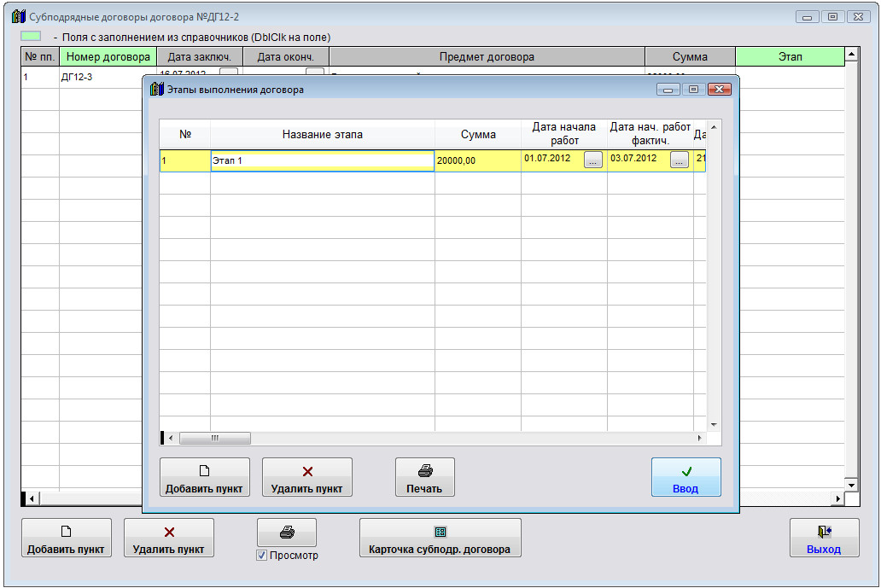Click the Дата заключ. column header
The image size is (881, 588).
click(200, 56)
